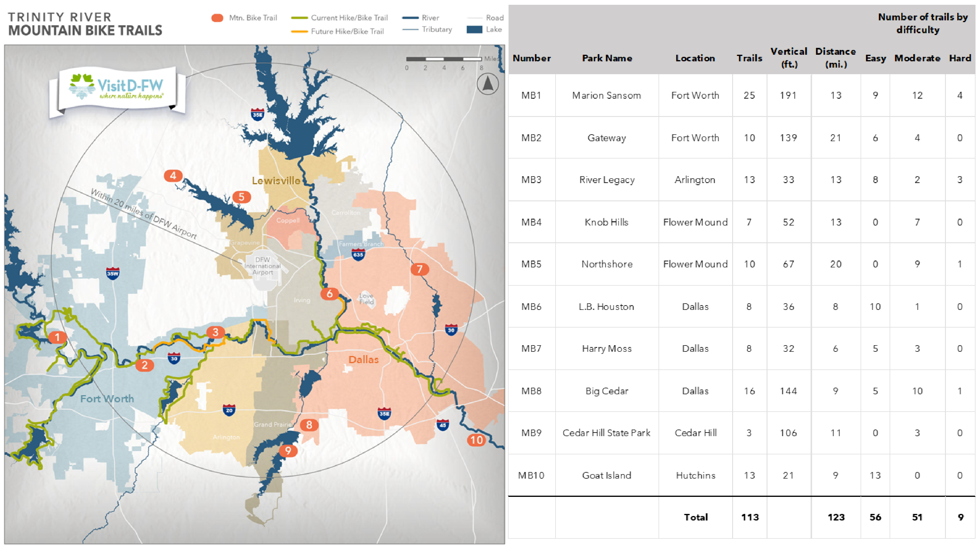Click the Coppell label on the map
Viewport: 980px width, 551px height.
click(288, 220)
